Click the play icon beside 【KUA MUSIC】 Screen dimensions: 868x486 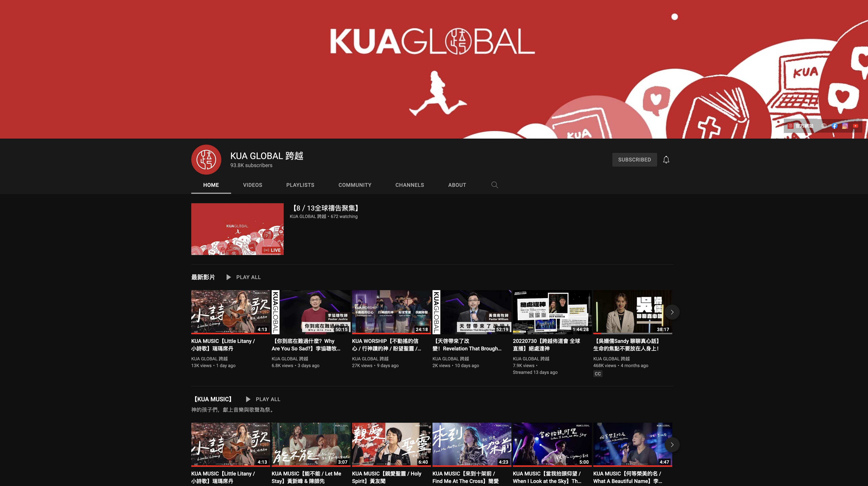[x=248, y=399]
